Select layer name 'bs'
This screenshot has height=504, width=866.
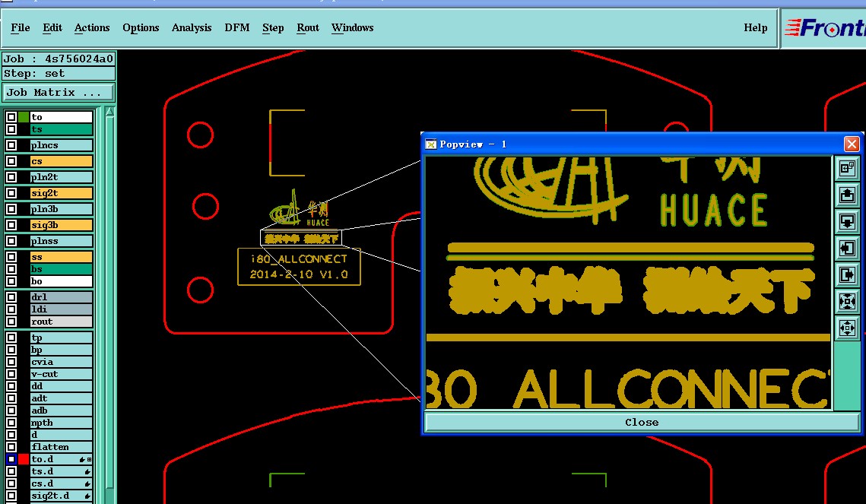point(62,269)
